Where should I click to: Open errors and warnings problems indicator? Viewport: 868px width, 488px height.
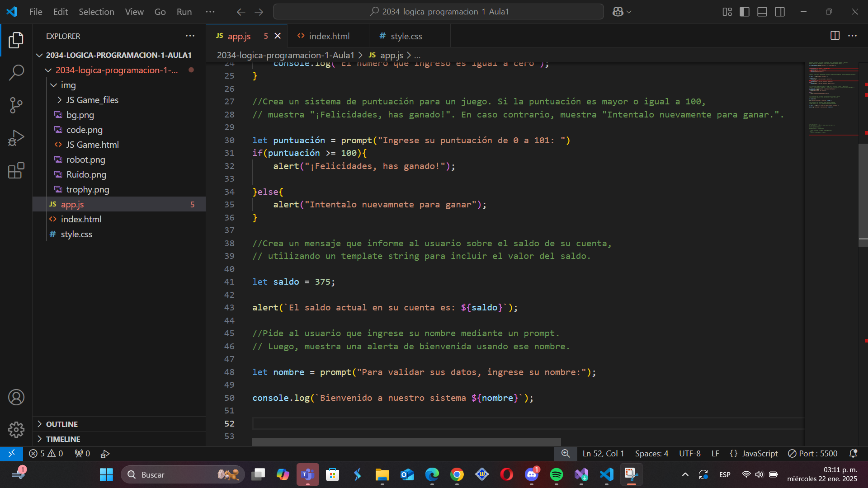coord(46,453)
